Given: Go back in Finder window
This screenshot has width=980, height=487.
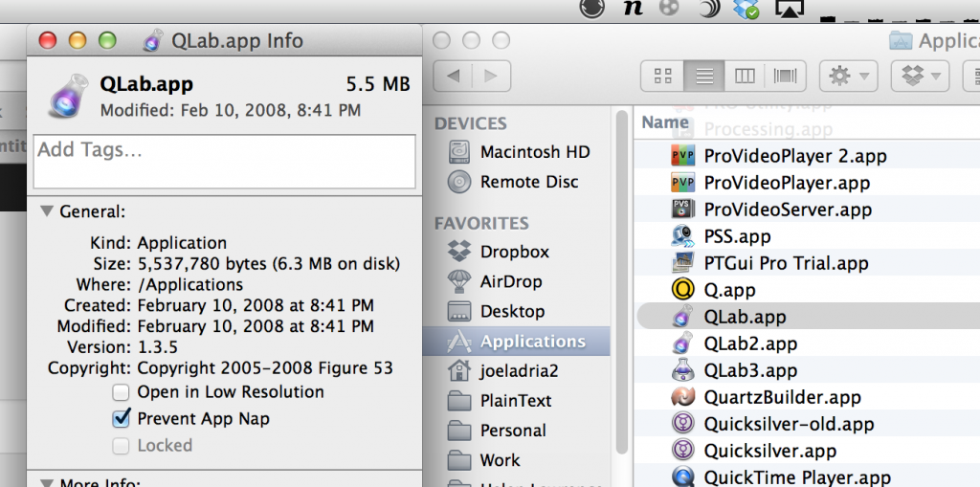Looking at the screenshot, I should (x=453, y=77).
